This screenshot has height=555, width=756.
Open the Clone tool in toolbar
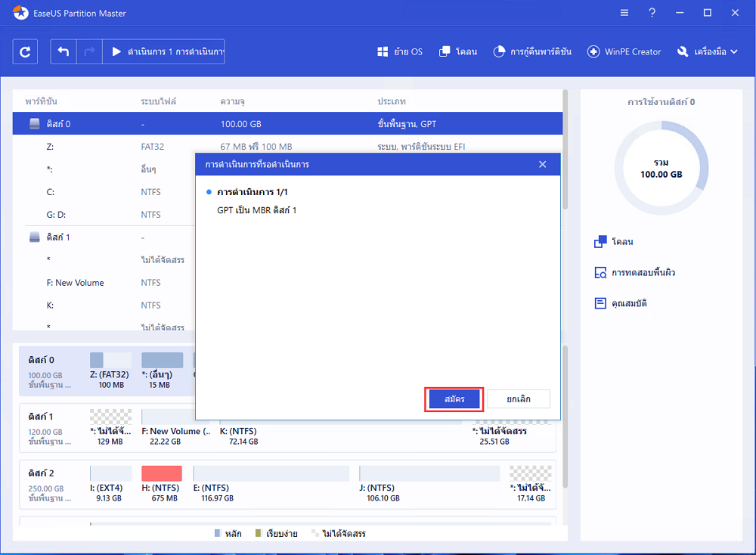coord(458,51)
